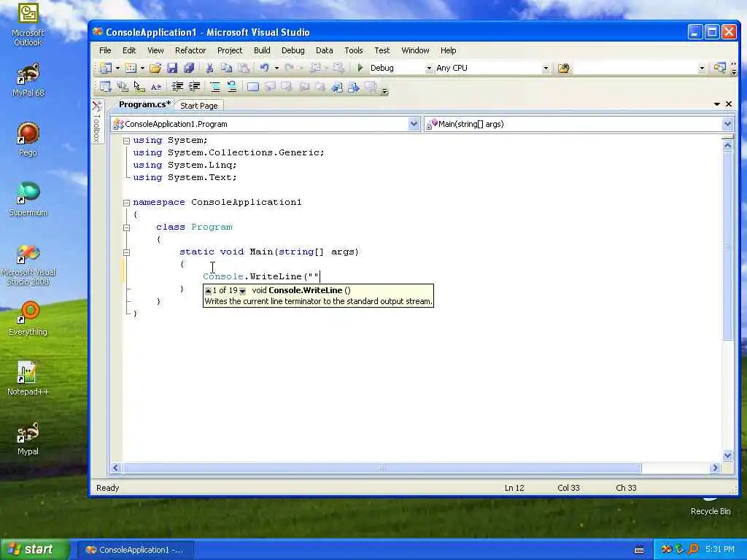The height and width of the screenshot is (560, 747).
Task: Start debugging with the green play icon
Action: pos(360,68)
